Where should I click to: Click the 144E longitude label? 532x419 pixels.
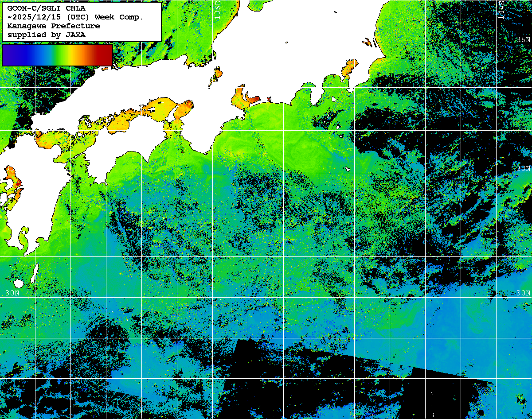(x=501, y=9)
